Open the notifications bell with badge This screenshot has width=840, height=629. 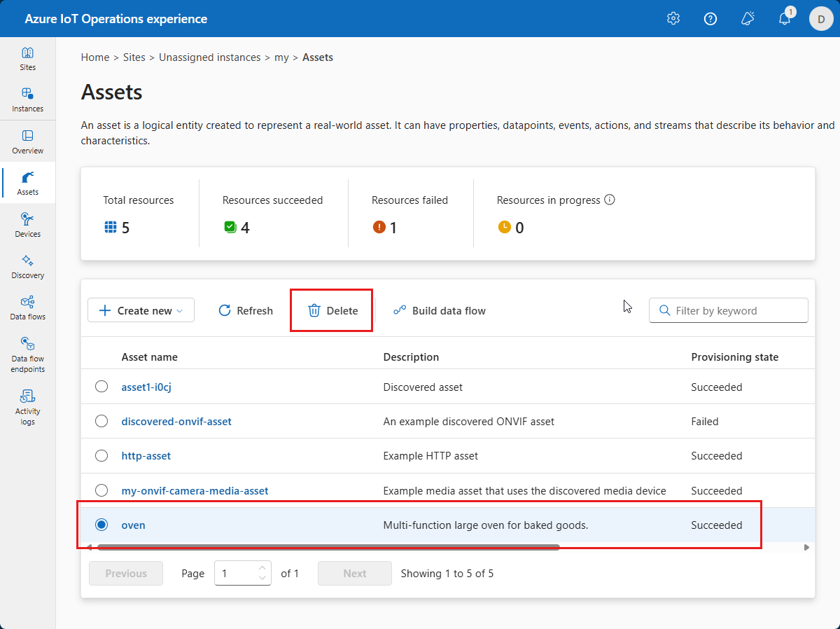click(785, 18)
